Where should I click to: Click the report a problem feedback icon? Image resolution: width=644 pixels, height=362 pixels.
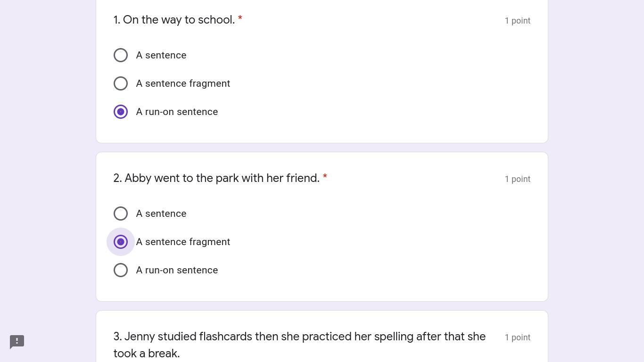[x=17, y=342]
